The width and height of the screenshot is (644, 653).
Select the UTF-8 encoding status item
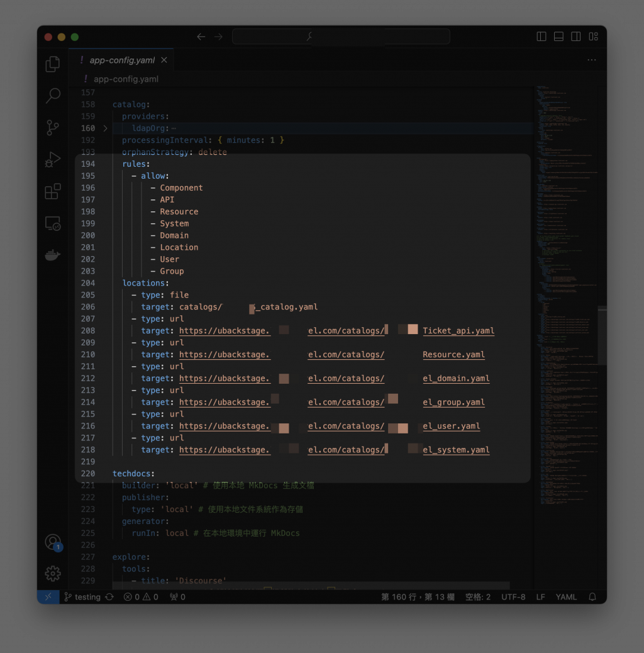[x=513, y=597]
